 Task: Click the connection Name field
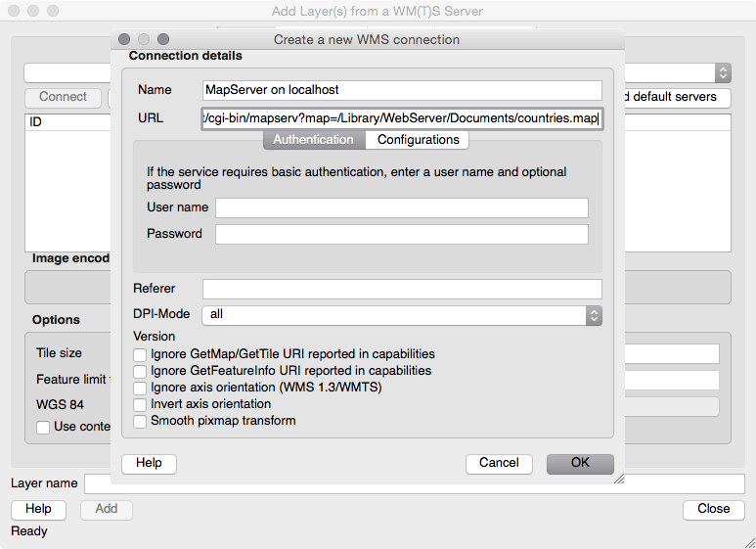point(401,90)
